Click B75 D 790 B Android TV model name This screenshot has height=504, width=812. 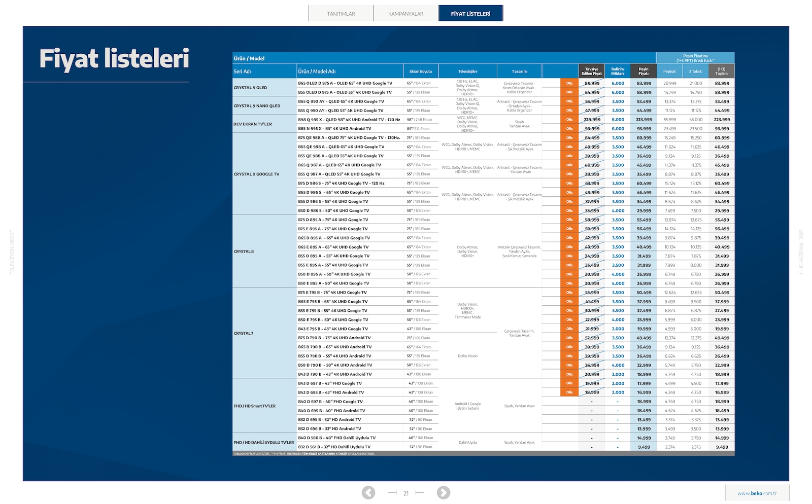click(x=334, y=338)
